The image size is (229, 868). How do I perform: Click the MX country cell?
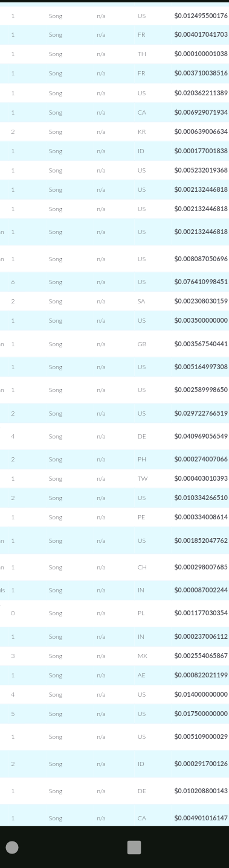pyautogui.click(x=142, y=656)
